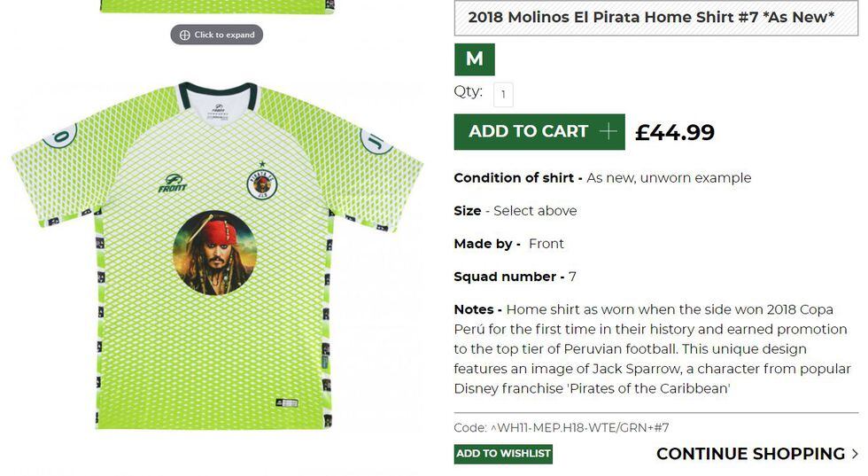Select size M option
The height and width of the screenshot is (476, 868).
coord(474,59)
